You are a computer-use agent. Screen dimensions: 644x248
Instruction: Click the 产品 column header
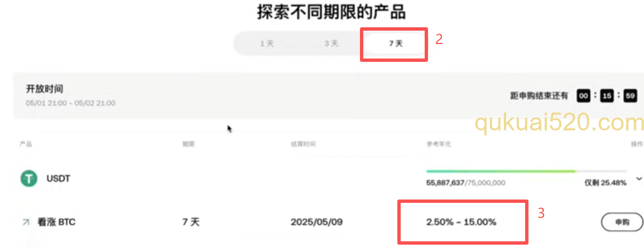[26, 144]
